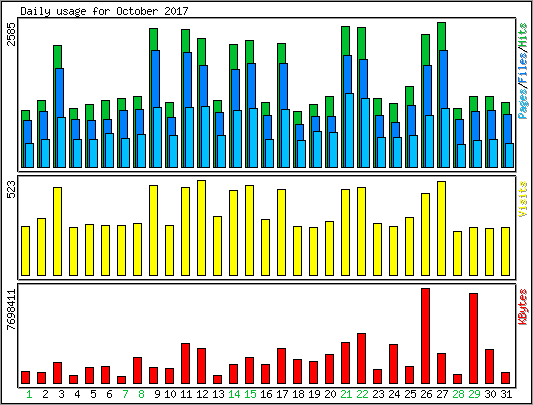The height and width of the screenshot is (405, 533).
Task: Click day label 23 on the x-axis
Action: 378,394
